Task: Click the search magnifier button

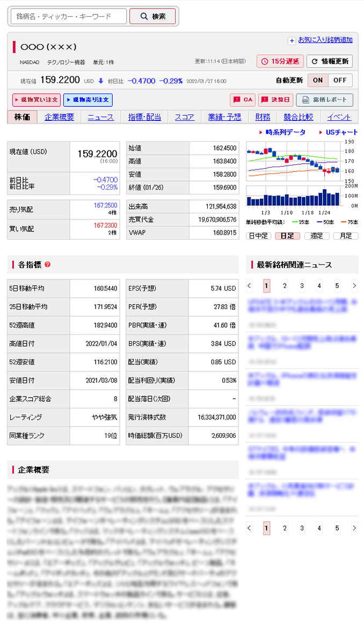Action: 152,17
